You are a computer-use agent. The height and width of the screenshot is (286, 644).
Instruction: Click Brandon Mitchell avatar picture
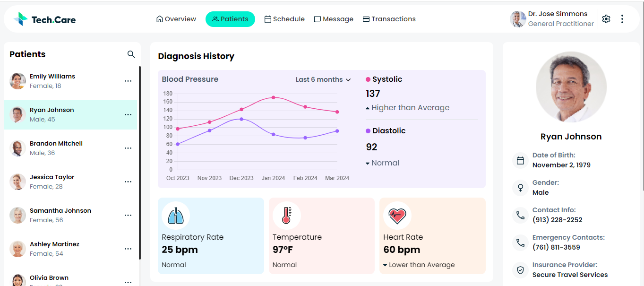(x=17, y=148)
